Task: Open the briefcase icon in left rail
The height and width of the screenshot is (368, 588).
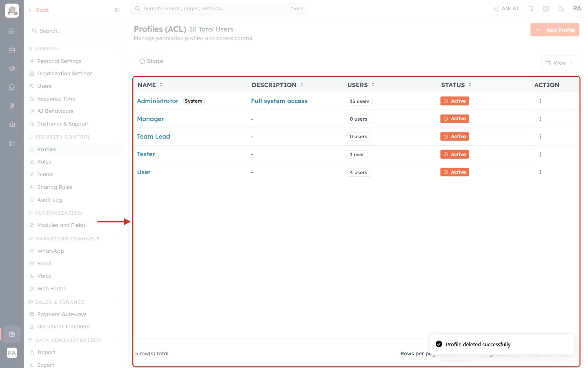Action: click(12, 49)
